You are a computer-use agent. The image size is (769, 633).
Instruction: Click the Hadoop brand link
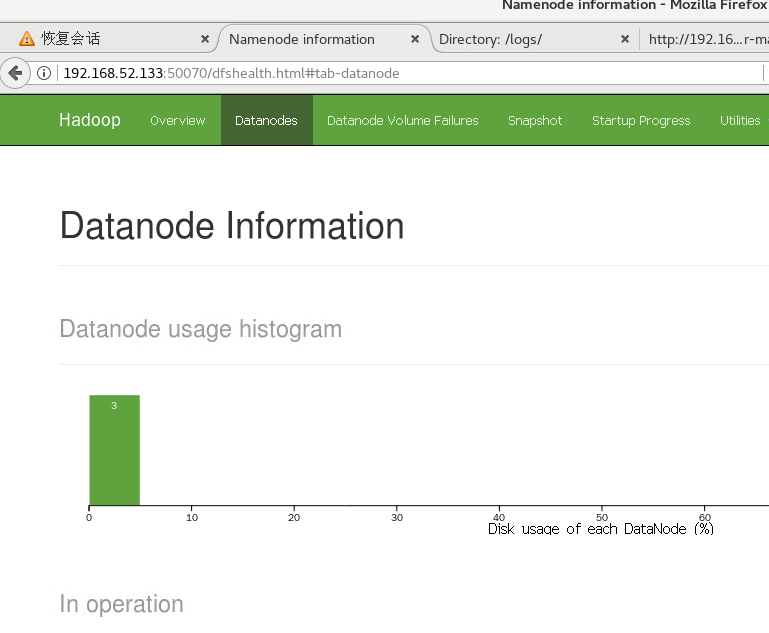(90, 120)
